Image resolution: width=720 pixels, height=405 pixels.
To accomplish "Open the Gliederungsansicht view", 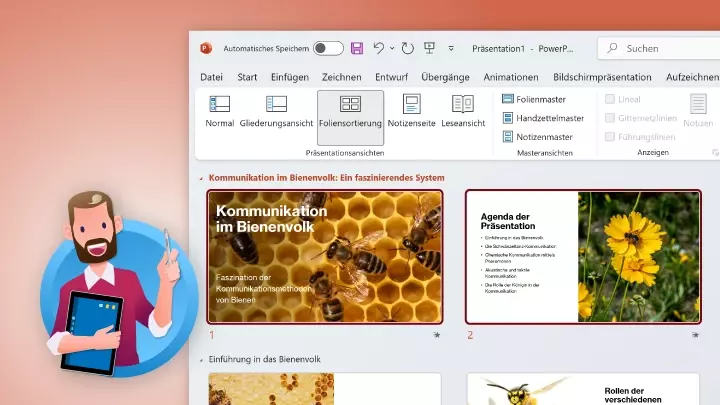I will coord(276,111).
